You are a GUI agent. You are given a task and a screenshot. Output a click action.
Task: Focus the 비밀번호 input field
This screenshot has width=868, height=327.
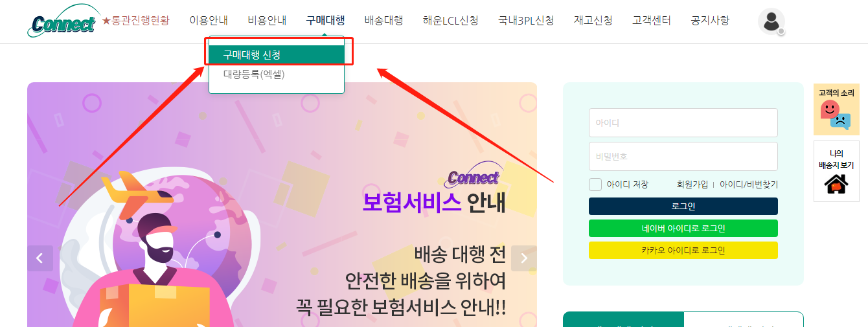pyautogui.click(x=683, y=156)
